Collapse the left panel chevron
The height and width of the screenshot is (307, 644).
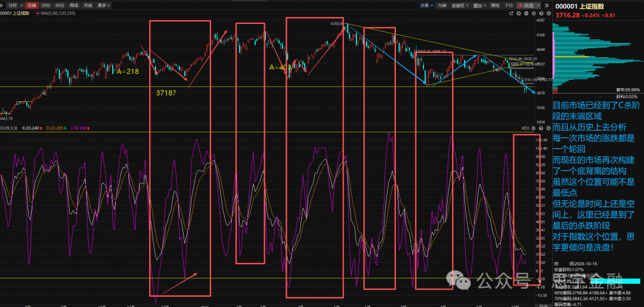[x=2, y=5]
